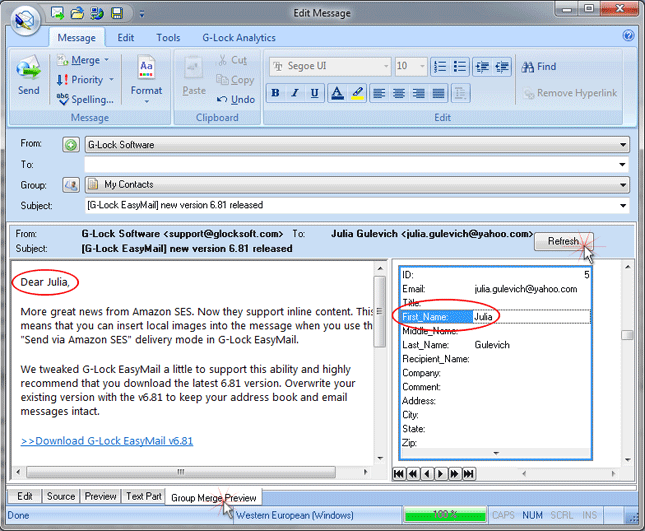Viewport: 645px width, 531px height.
Task: Go to the next contact record
Action: pos(440,474)
